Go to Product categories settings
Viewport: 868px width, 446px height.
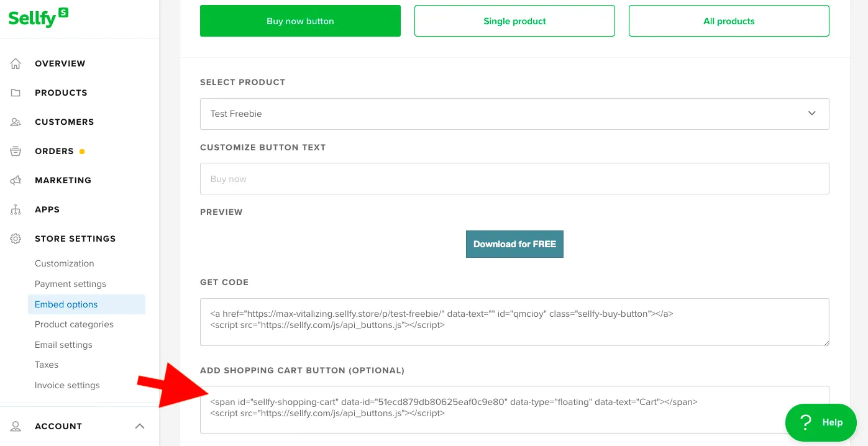pos(74,324)
